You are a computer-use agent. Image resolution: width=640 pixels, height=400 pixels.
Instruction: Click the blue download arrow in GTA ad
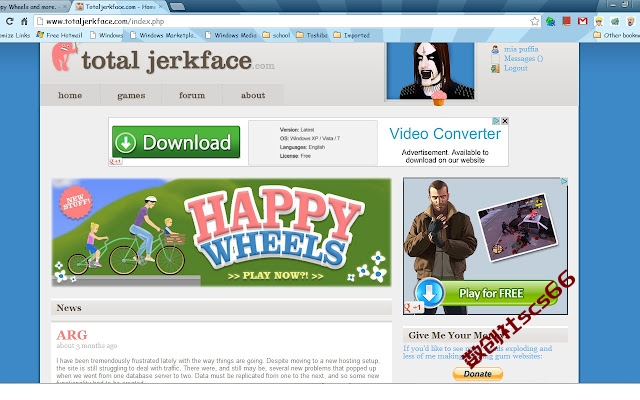(429, 293)
